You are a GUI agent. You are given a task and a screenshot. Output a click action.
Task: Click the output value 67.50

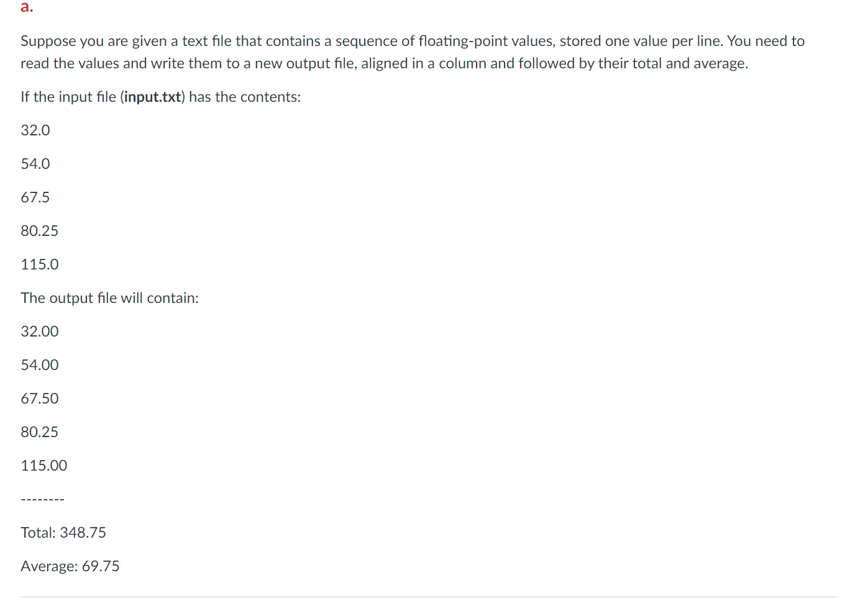(40, 399)
